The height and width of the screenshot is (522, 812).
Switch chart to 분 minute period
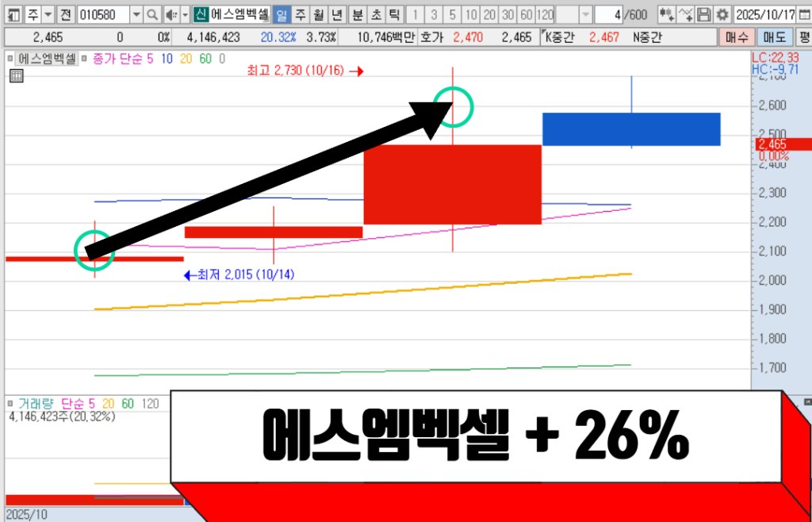pyautogui.click(x=358, y=15)
